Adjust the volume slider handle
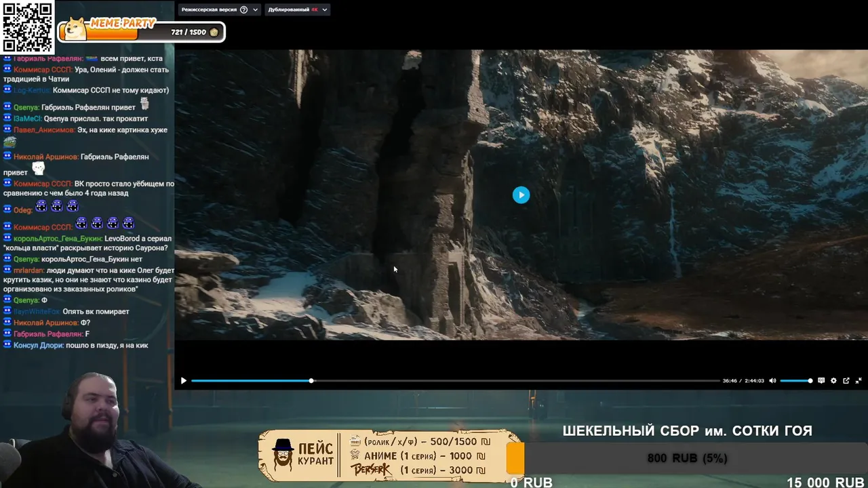This screenshot has width=868, height=488. click(810, 381)
